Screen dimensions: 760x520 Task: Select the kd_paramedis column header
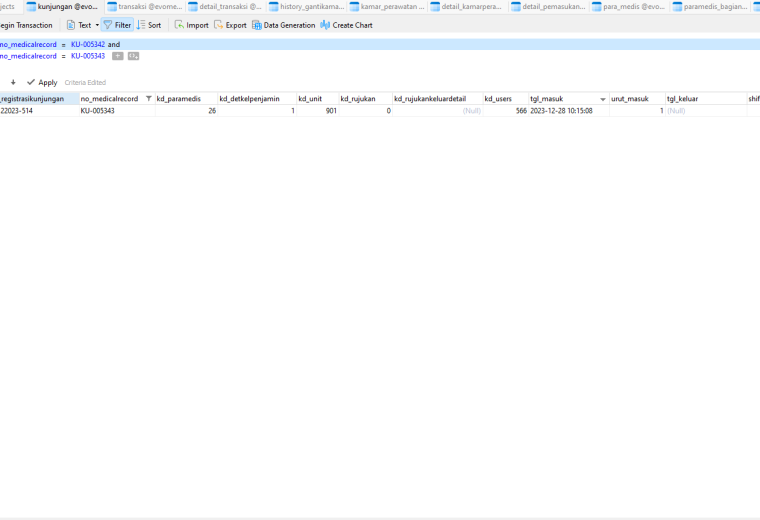coord(186,99)
